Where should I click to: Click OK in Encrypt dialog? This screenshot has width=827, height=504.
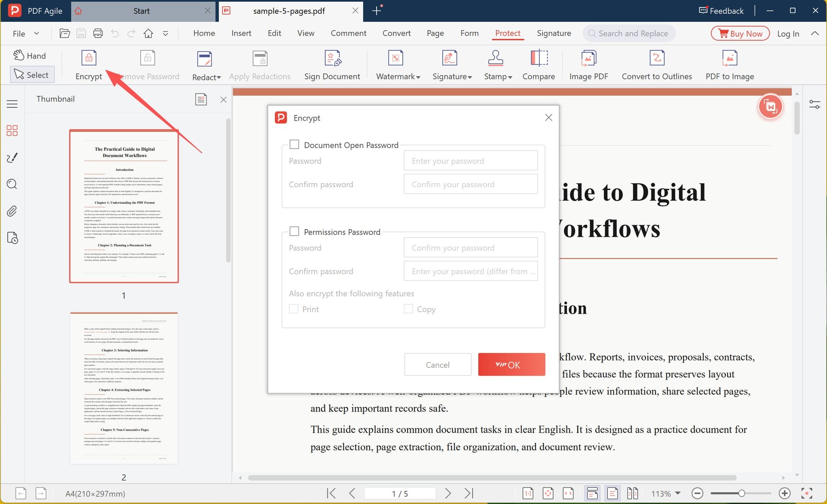coord(511,364)
